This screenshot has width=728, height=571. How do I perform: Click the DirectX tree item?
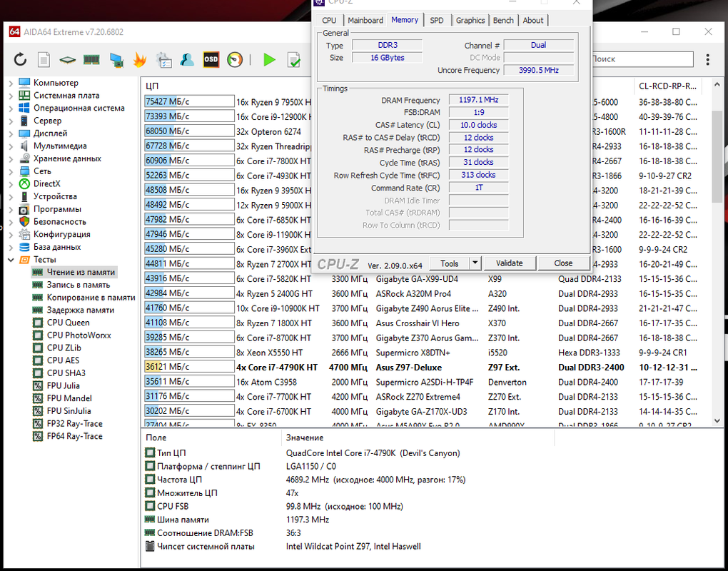(x=46, y=184)
